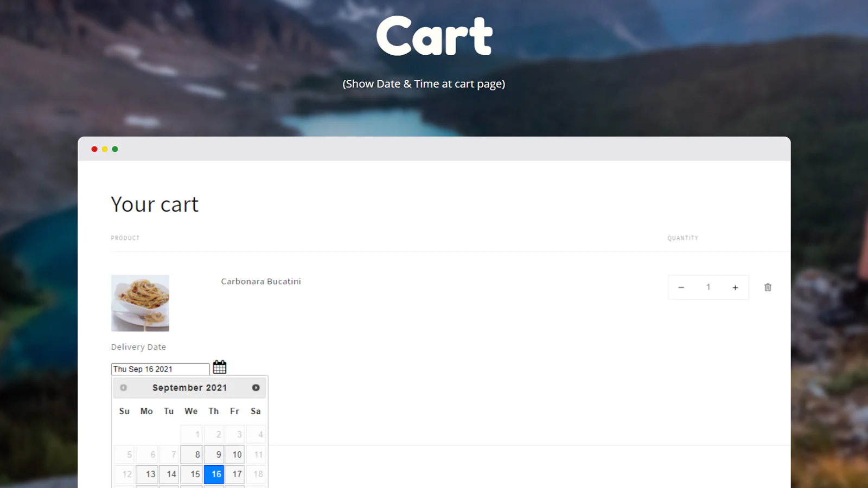Image resolution: width=868 pixels, height=488 pixels.
Task: Click the Your cart heading
Action: [x=155, y=204]
